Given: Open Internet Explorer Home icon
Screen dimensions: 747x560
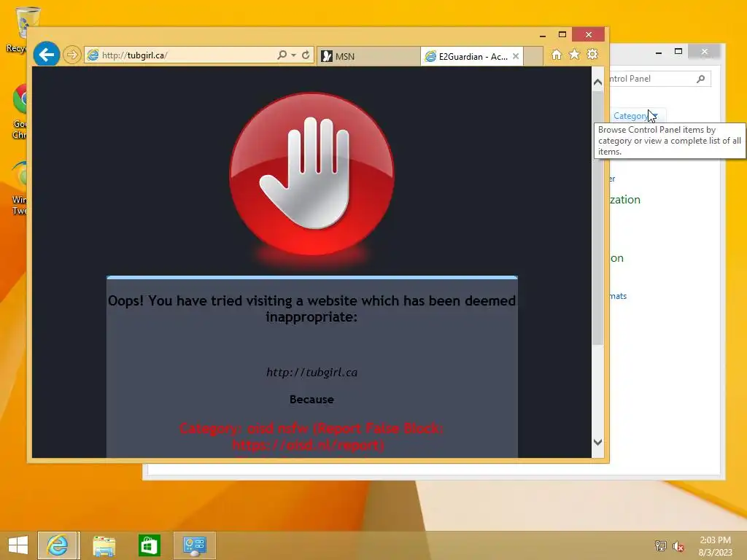Looking at the screenshot, I should click(x=557, y=54).
